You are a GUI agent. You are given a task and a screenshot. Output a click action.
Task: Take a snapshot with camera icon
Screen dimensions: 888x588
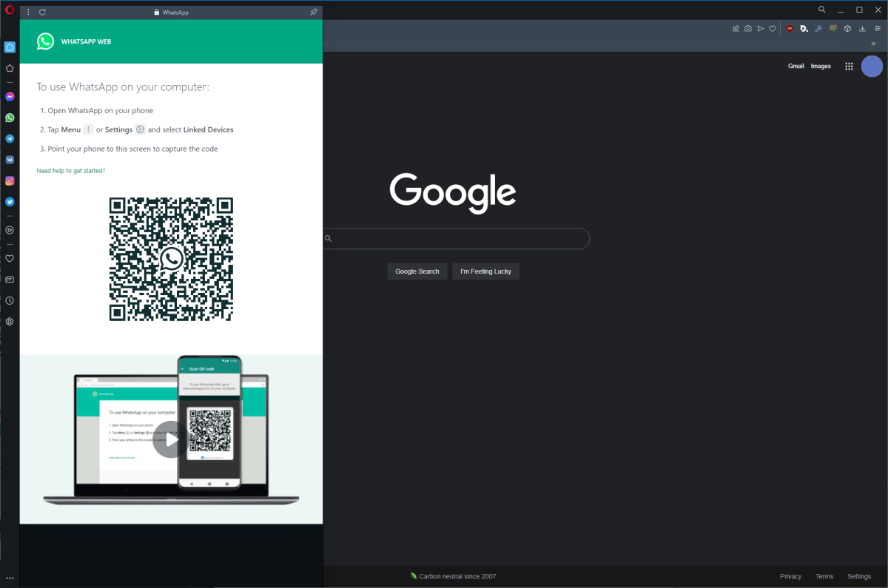click(748, 28)
